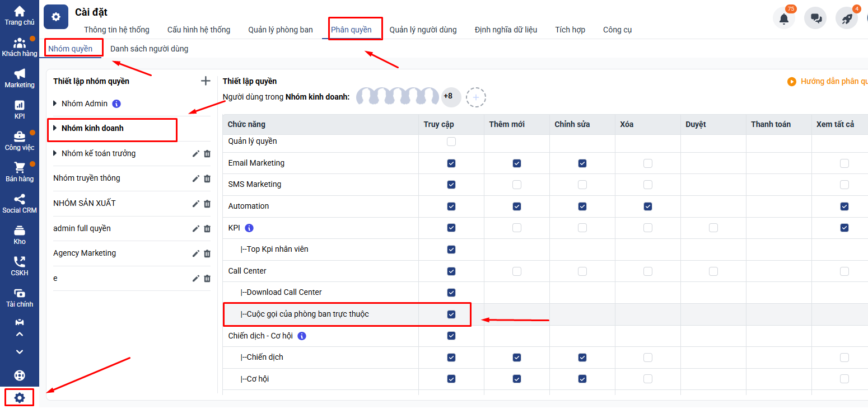This screenshot has width=868, height=409.
Task: Select the Nhóm quyền sub-tab
Action: click(71, 49)
